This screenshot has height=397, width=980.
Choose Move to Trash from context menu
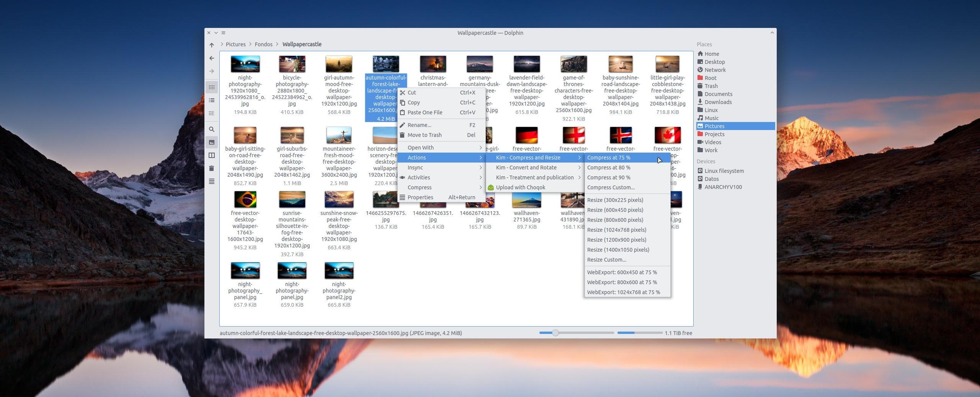(x=425, y=135)
